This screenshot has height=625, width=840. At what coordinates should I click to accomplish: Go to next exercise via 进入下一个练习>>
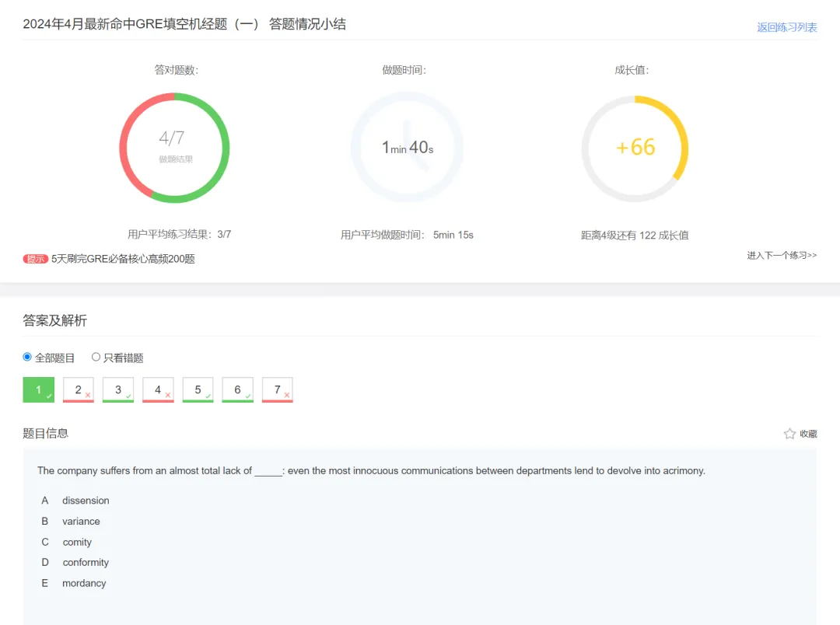click(782, 255)
